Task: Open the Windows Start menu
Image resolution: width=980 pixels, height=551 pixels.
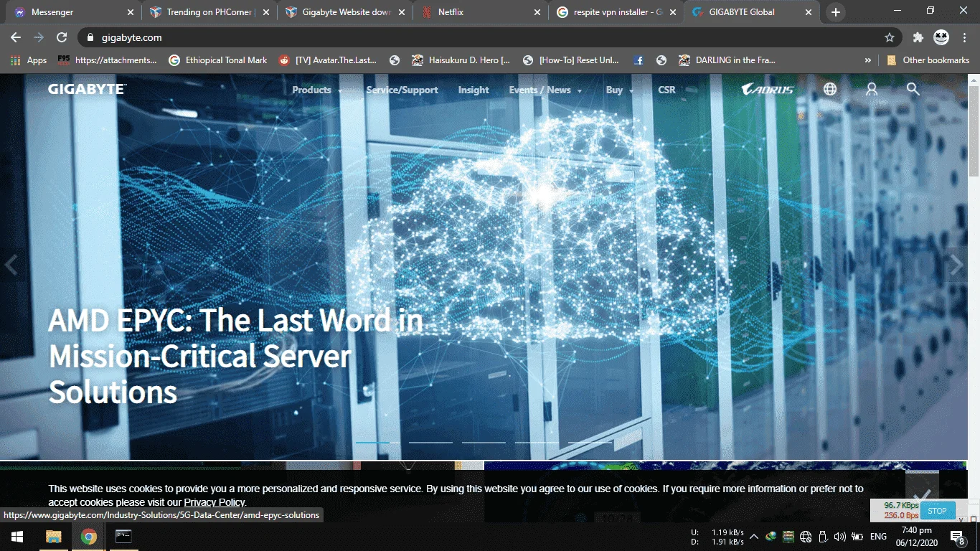Action: click(17, 536)
